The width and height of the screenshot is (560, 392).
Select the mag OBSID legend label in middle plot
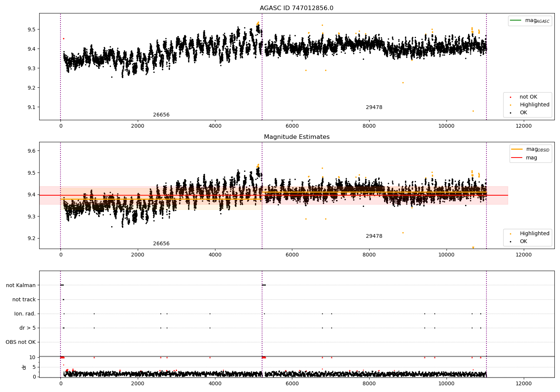click(x=538, y=149)
